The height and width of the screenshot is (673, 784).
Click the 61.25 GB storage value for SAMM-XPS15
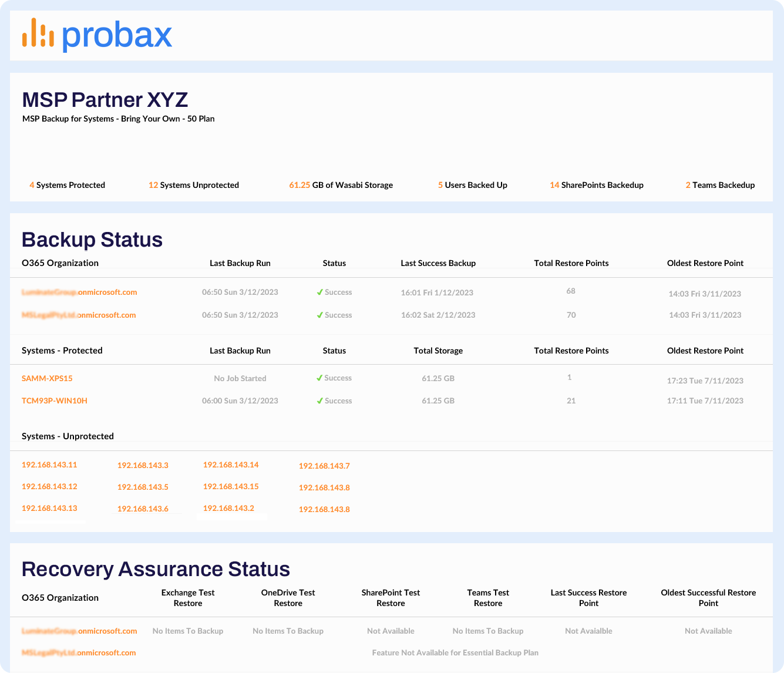[x=438, y=378]
